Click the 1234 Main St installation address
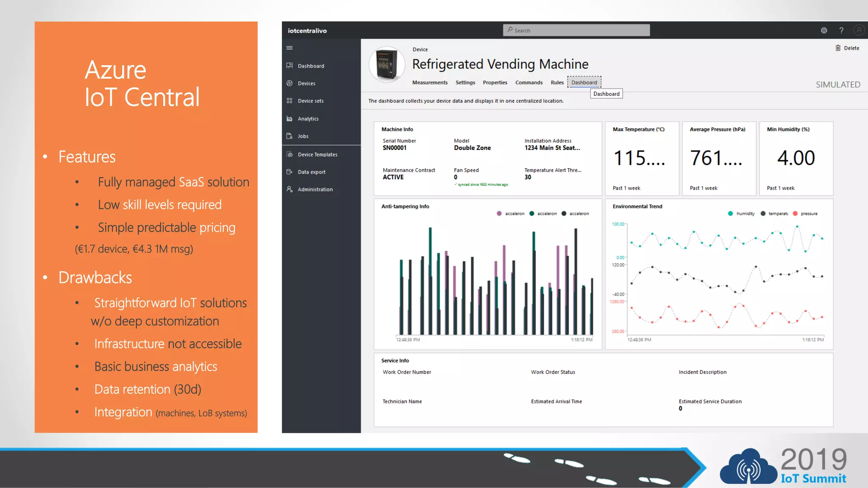Viewport: 868px width, 488px height. click(552, 148)
